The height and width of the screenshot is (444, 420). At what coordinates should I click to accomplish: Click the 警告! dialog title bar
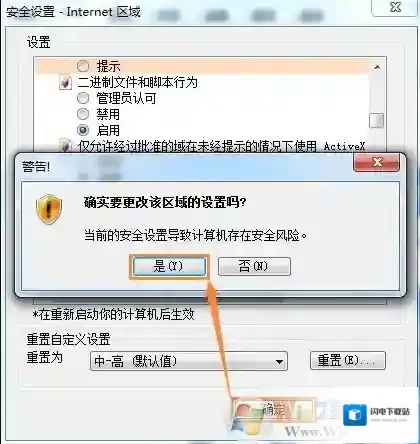click(185, 166)
